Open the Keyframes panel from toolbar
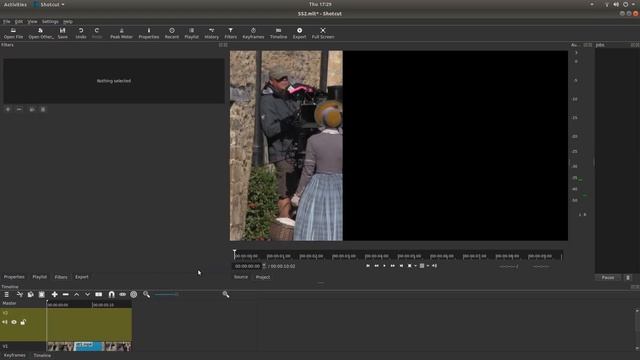 point(253,33)
